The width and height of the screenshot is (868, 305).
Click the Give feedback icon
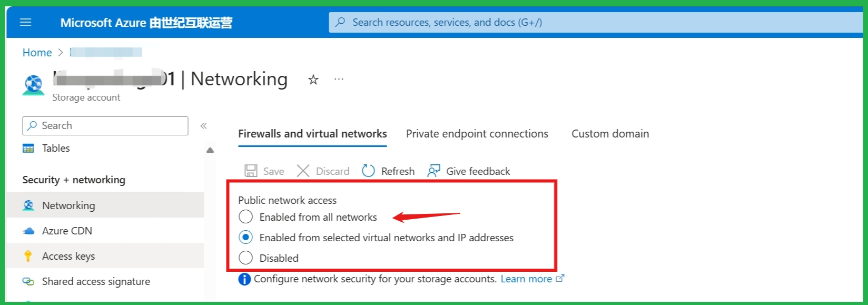coord(433,171)
